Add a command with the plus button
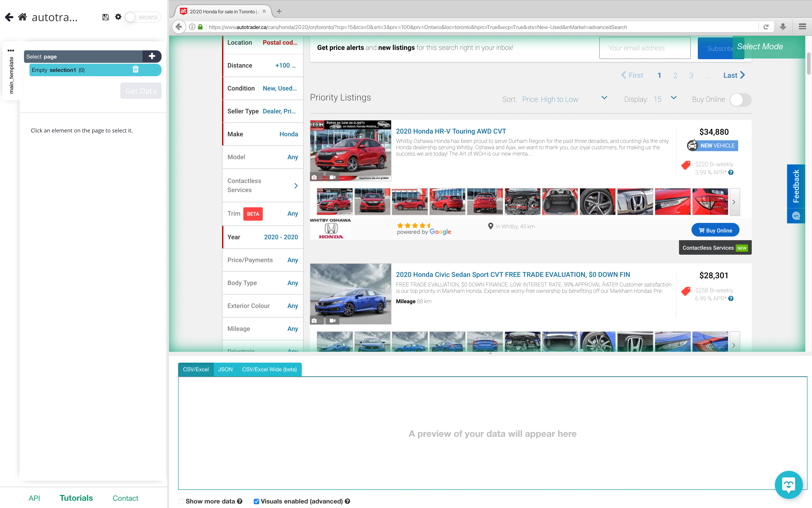This screenshot has width=812, height=508. point(152,56)
